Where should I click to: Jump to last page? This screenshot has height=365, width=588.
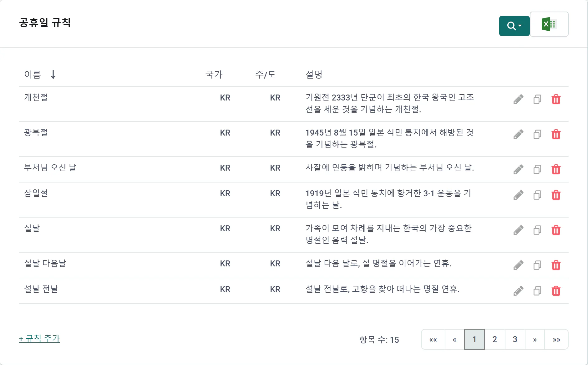click(556, 339)
